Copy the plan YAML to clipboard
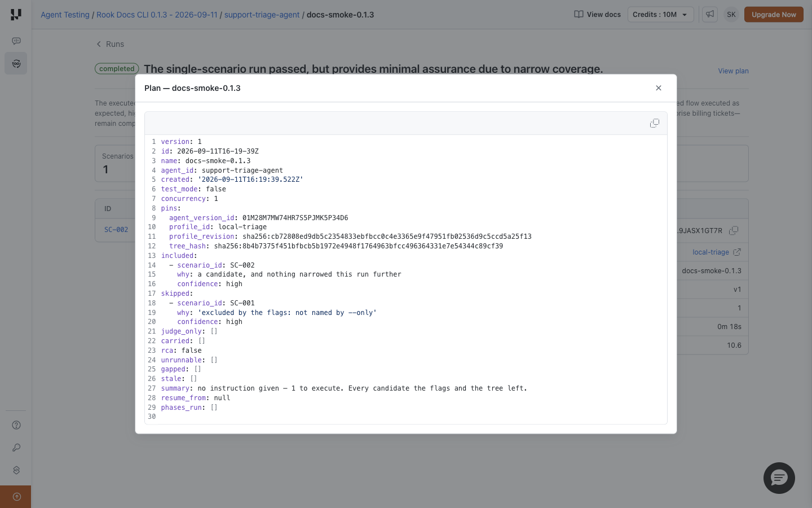Image resolution: width=812 pixels, height=508 pixels. tap(655, 123)
